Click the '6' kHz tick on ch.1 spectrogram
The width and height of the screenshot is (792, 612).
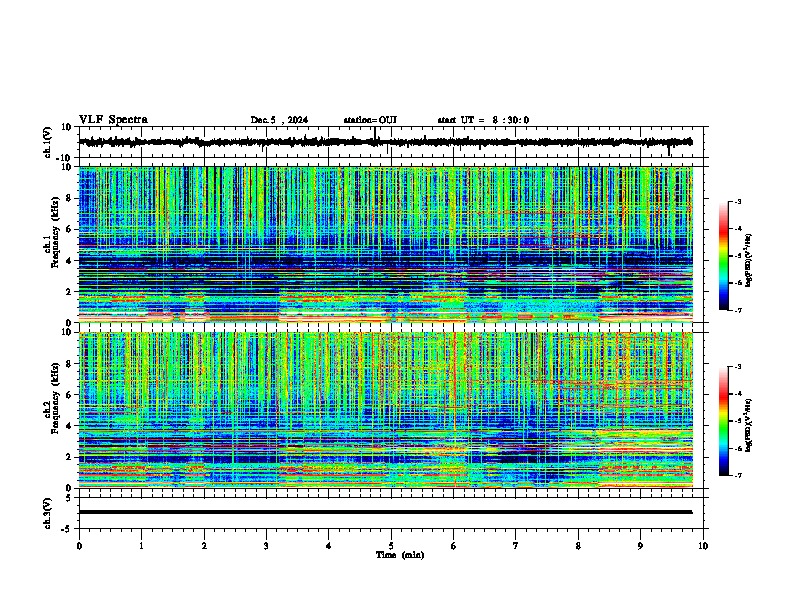tap(69, 229)
